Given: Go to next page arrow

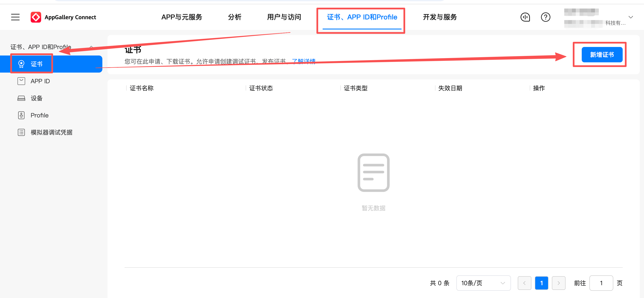Looking at the screenshot, I should [558, 283].
